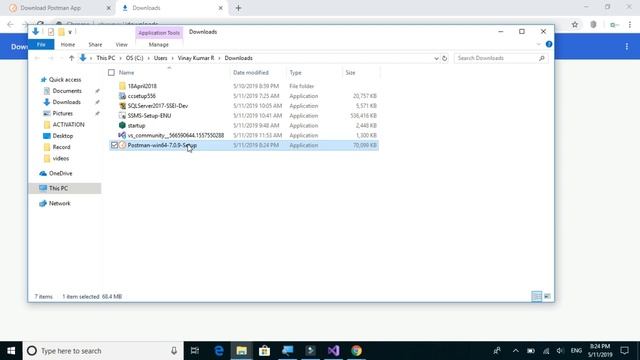The height and width of the screenshot is (360, 640).
Task: Open OneDrive in navigation pane
Action: tap(60, 173)
